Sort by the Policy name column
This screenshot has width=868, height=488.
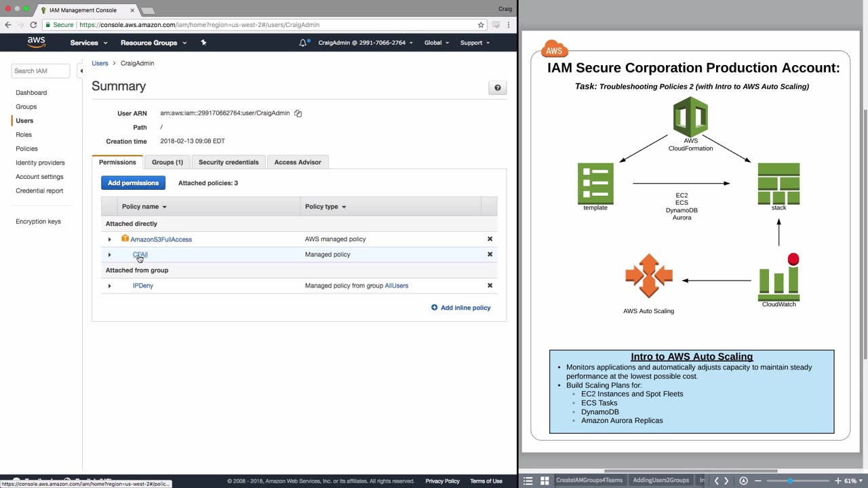[x=144, y=207]
